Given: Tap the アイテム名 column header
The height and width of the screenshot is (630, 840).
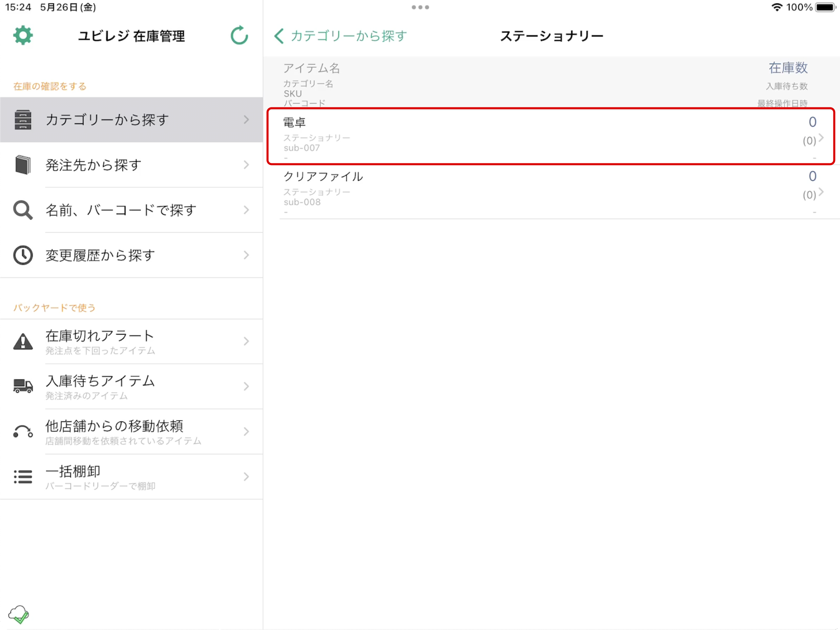Looking at the screenshot, I should coord(312,68).
